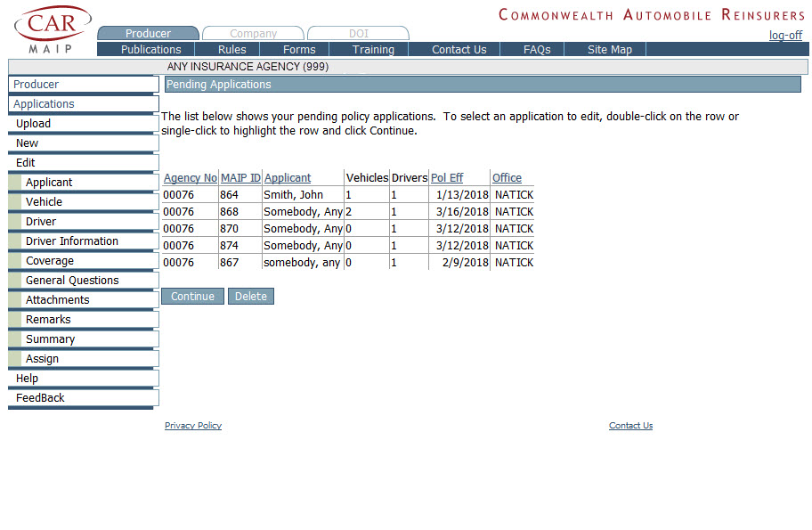Click the log-off link
The width and height of the screenshot is (812, 530).
pyautogui.click(x=785, y=36)
